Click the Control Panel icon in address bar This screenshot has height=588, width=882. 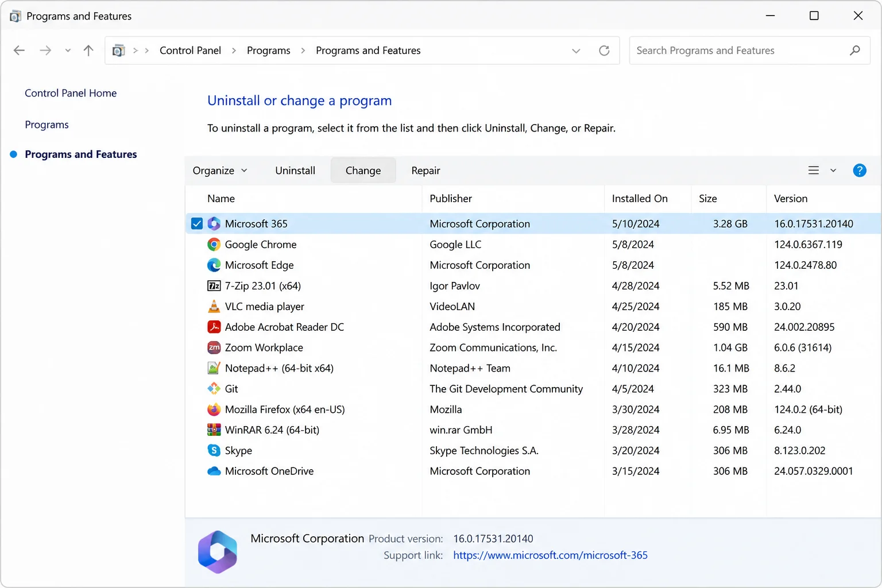119,51
